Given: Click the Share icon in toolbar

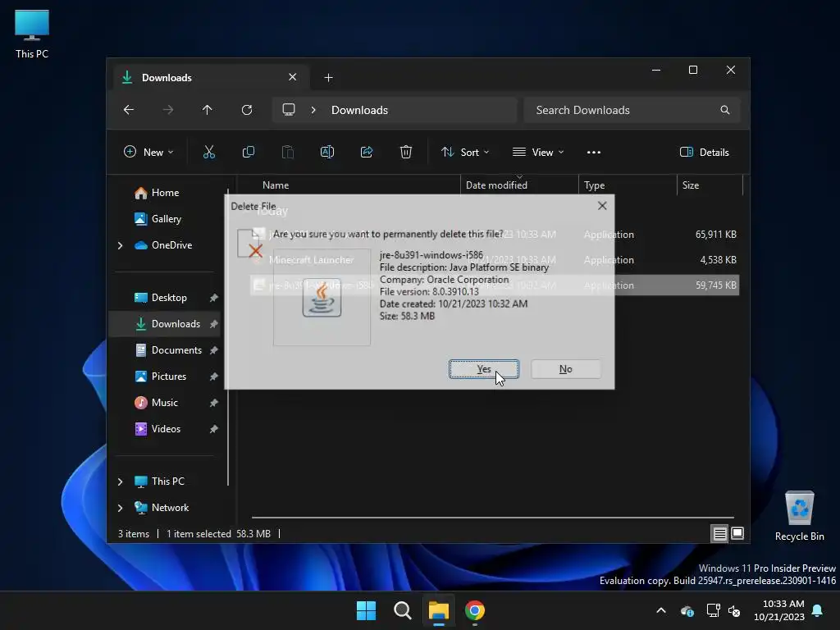Looking at the screenshot, I should tap(367, 152).
